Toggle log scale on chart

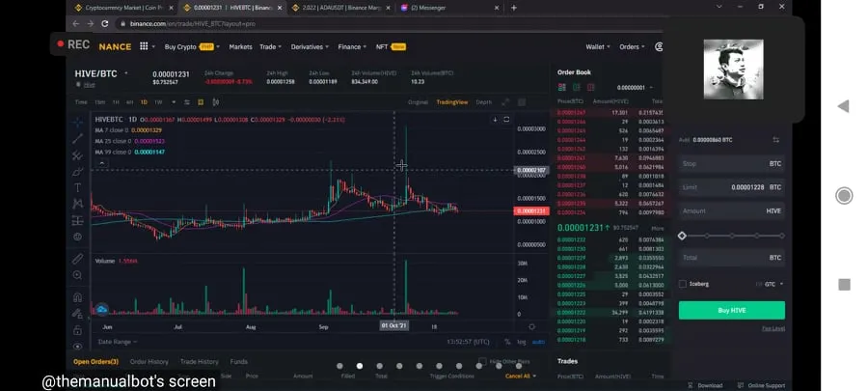pos(522,342)
